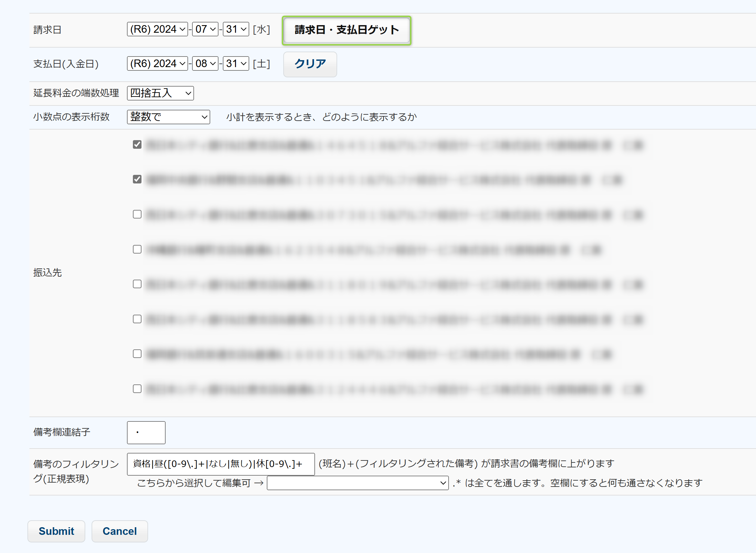Click the 請求日・支払日ゲット button

point(346,30)
